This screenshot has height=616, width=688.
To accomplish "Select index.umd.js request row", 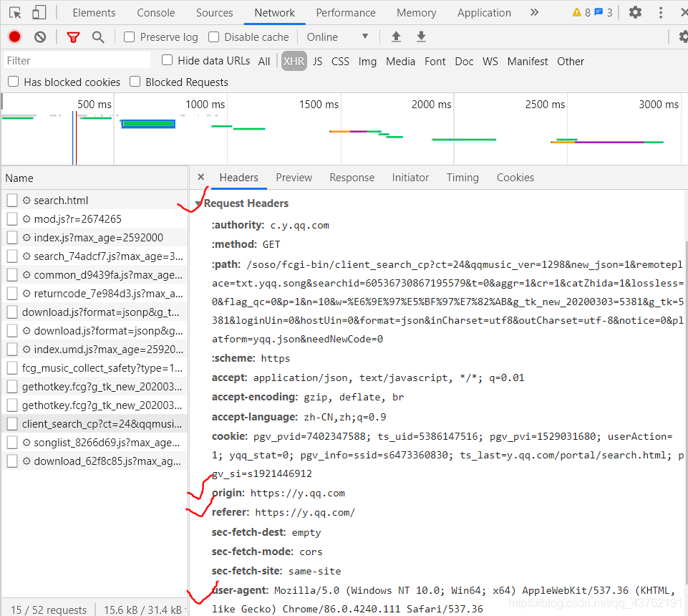I will coord(95,349).
